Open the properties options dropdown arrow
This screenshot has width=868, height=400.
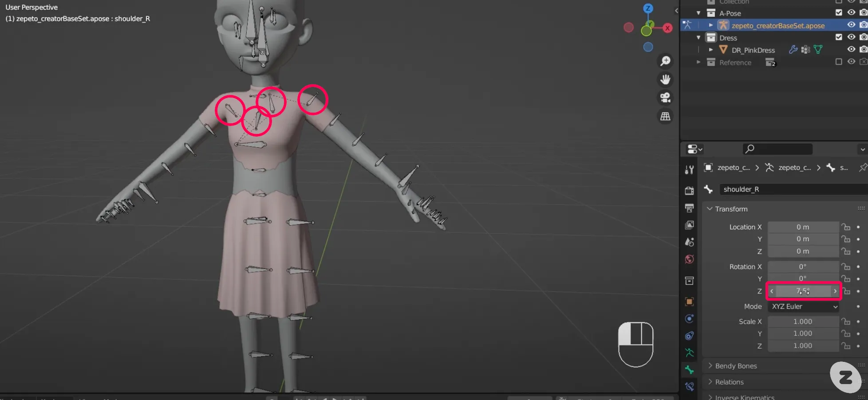click(863, 149)
